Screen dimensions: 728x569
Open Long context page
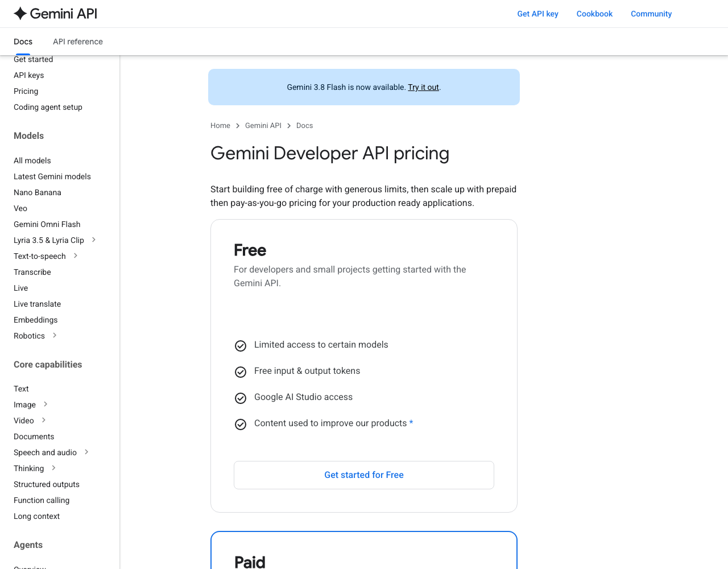pyautogui.click(x=36, y=516)
